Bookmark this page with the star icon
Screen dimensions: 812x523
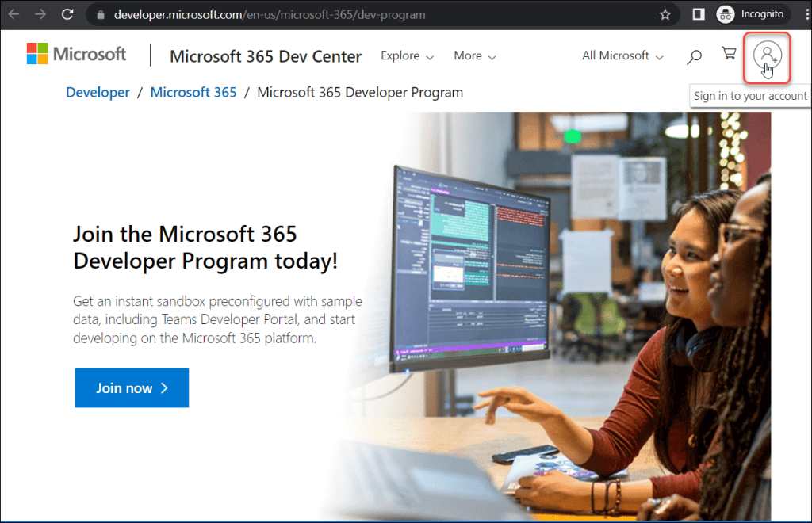pyautogui.click(x=665, y=14)
